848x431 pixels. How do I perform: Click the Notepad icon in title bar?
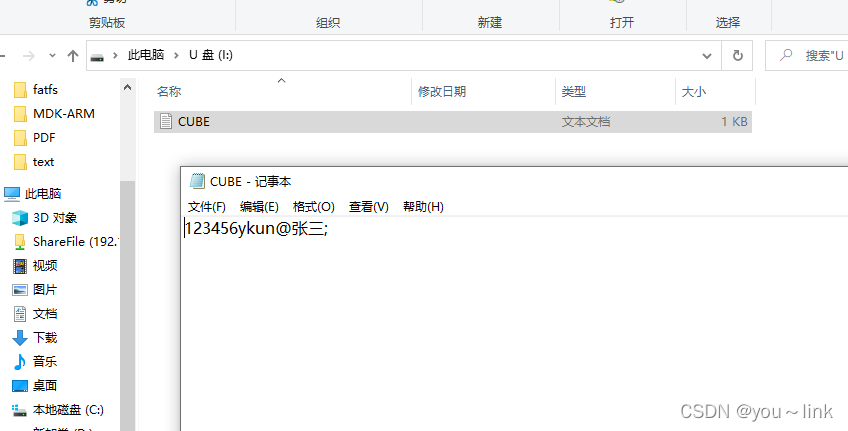pyautogui.click(x=197, y=181)
